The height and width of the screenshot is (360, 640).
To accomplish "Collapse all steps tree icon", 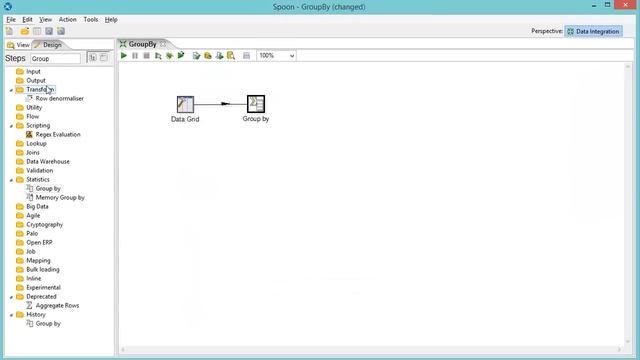I will 104,58.
